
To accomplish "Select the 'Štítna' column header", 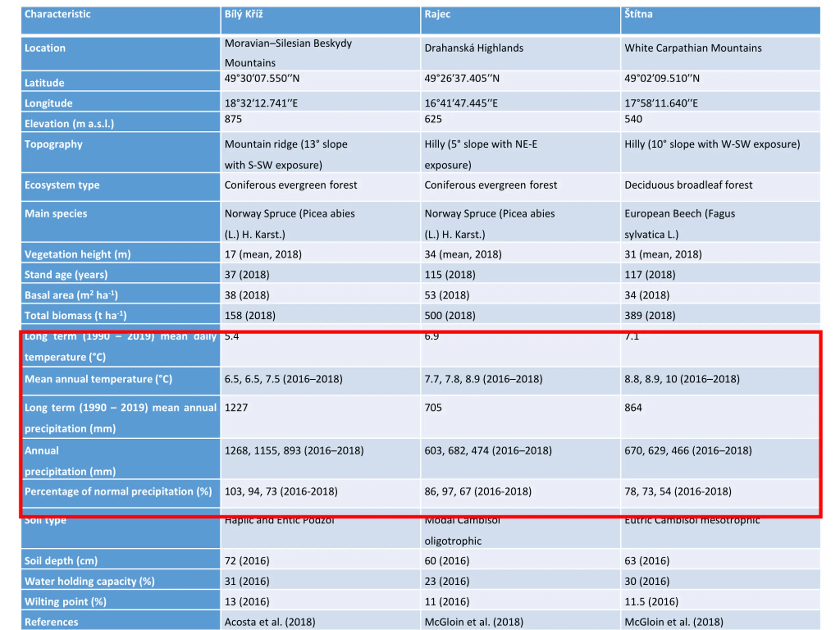I will coord(720,20).
